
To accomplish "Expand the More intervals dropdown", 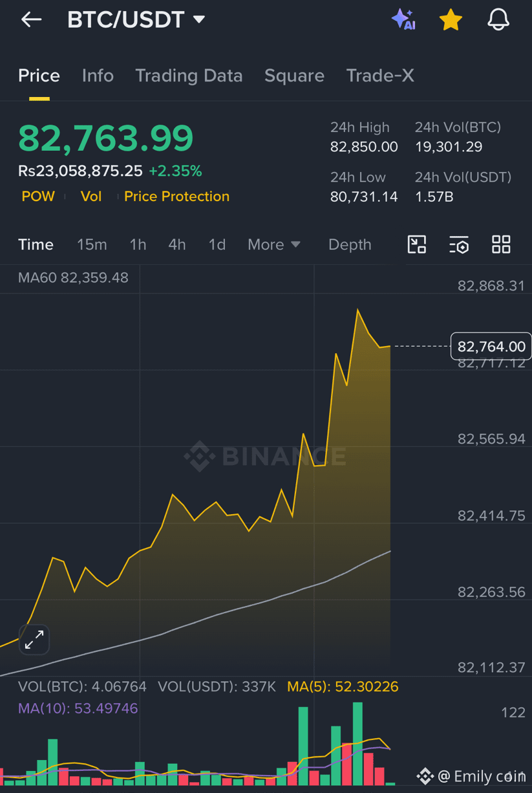I will point(274,244).
